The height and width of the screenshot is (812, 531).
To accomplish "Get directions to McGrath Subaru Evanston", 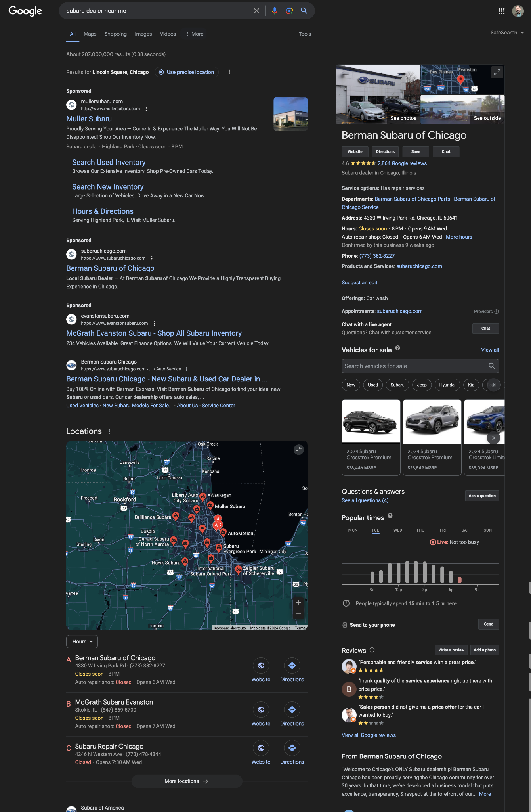I will [x=292, y=710].
